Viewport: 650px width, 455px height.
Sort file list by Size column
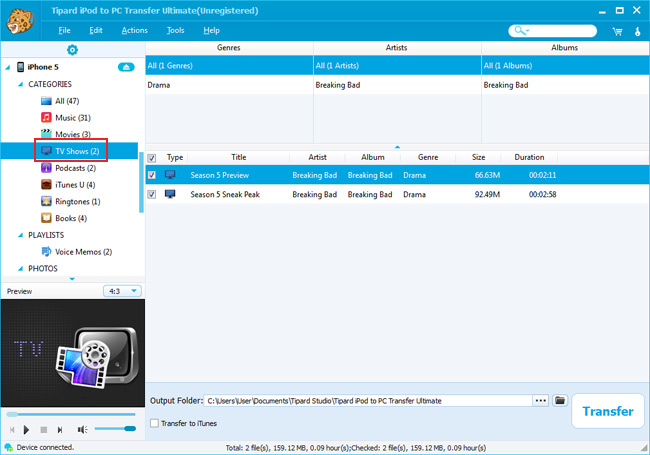tap(478, 157)
